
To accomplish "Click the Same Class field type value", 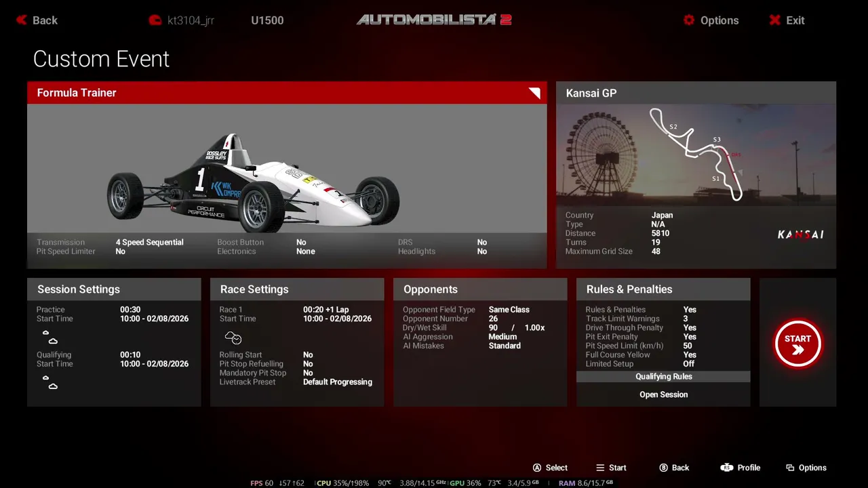I will (x=509, y=310).
